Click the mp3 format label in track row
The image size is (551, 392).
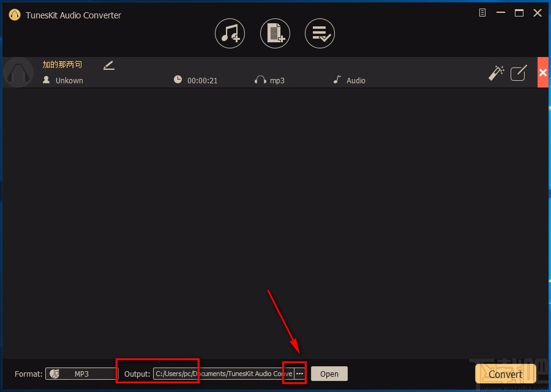[277, 80]
